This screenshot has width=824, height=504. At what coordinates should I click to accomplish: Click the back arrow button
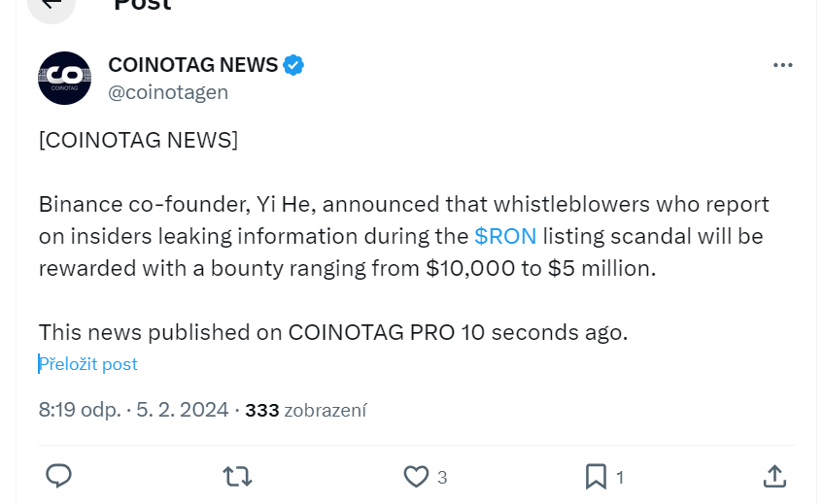click(51, 4)
